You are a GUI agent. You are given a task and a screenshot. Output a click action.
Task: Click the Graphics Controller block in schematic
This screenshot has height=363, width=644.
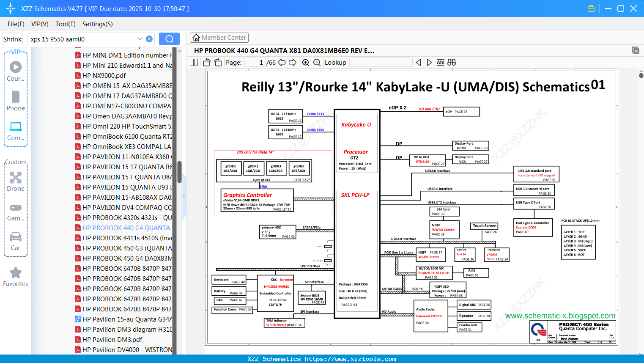click(x=258, y=201)
